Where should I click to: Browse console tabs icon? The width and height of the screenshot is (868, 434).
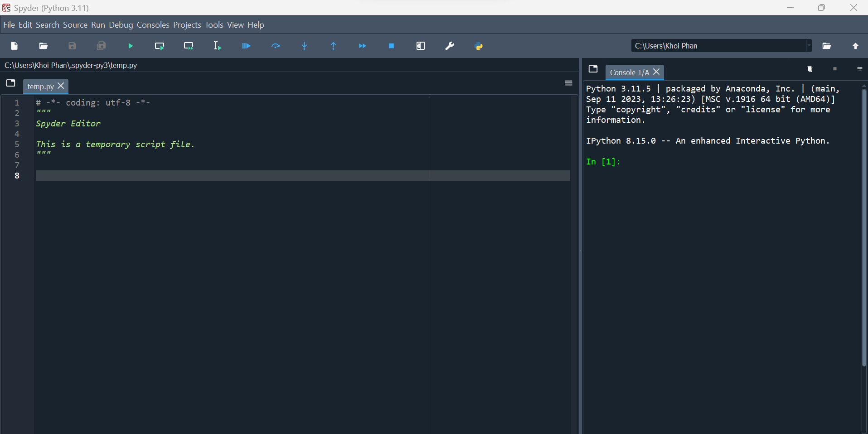point(593,69)
